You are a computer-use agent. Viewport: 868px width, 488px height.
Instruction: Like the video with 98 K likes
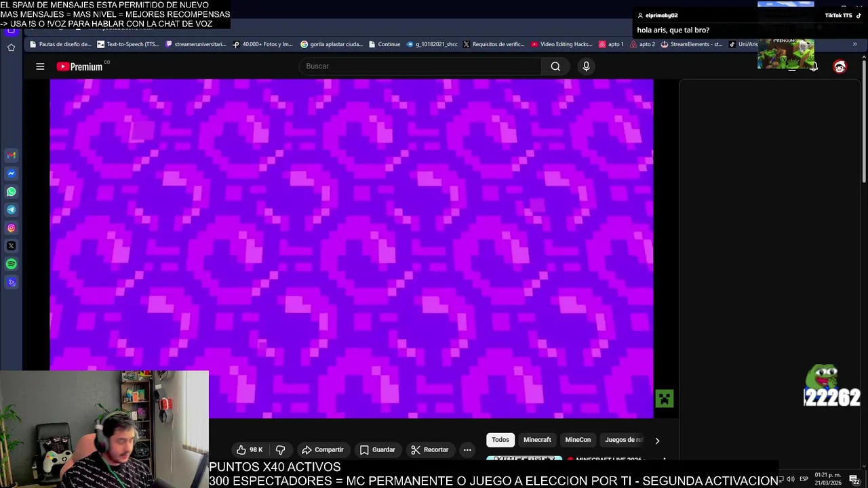click(249, 450)
